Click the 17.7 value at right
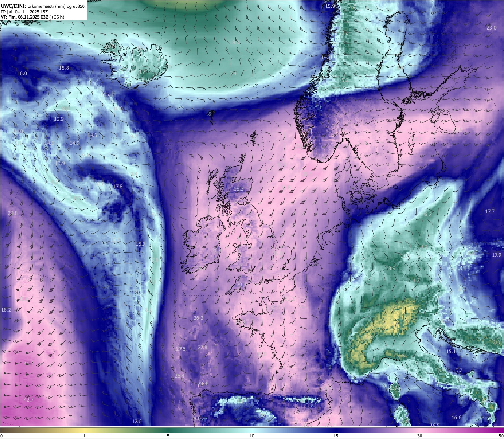The image size is (504, 439). click(x=490, y=212)
